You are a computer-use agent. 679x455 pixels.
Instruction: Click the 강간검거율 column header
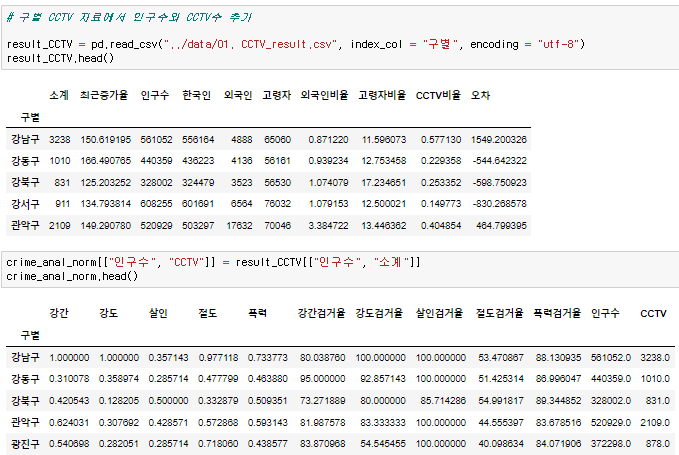[321, 313]
